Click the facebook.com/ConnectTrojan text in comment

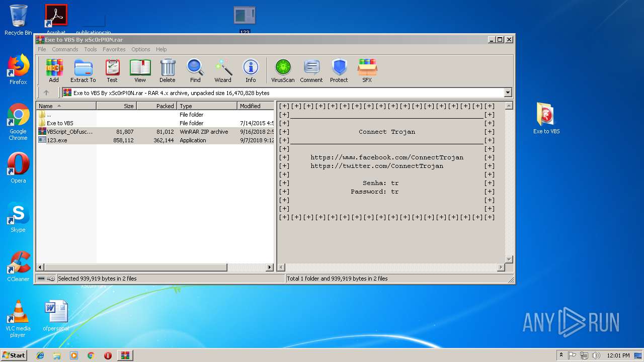[x=387, y=157]
